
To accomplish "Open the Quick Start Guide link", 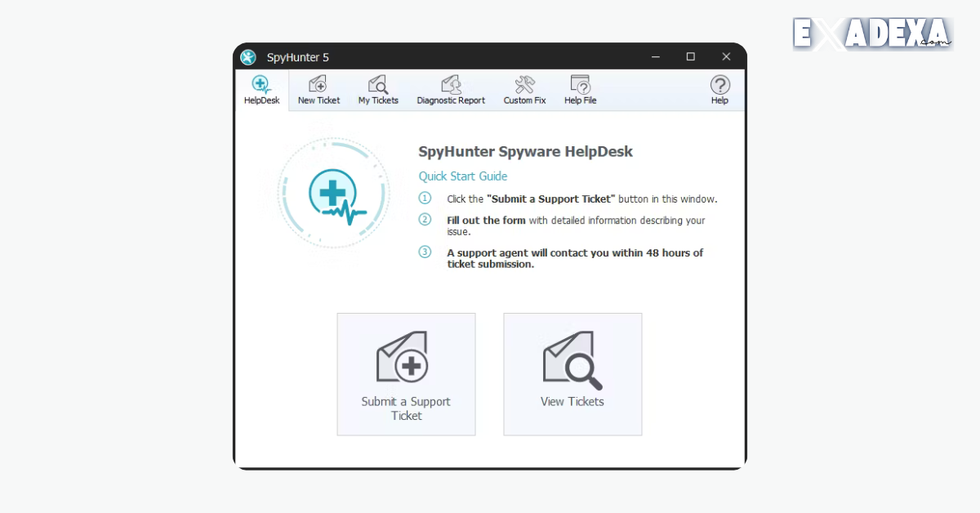I will 462,176.
